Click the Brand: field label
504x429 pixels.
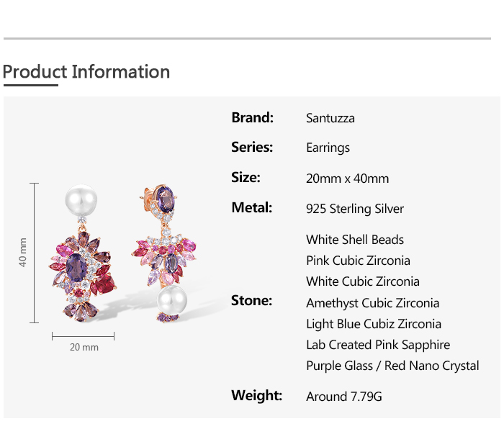[252, 117]
